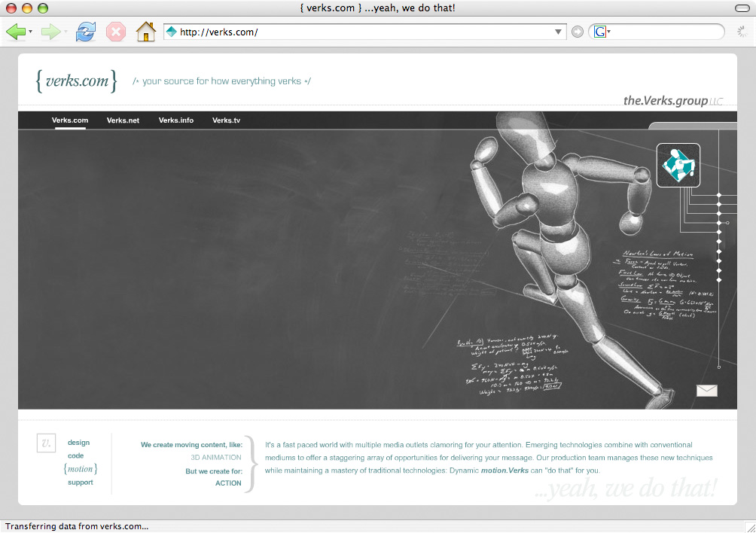This screenshot has width=756, height=533.
Task: Click the 'But we create for:' text
Action: click(214, 471)
